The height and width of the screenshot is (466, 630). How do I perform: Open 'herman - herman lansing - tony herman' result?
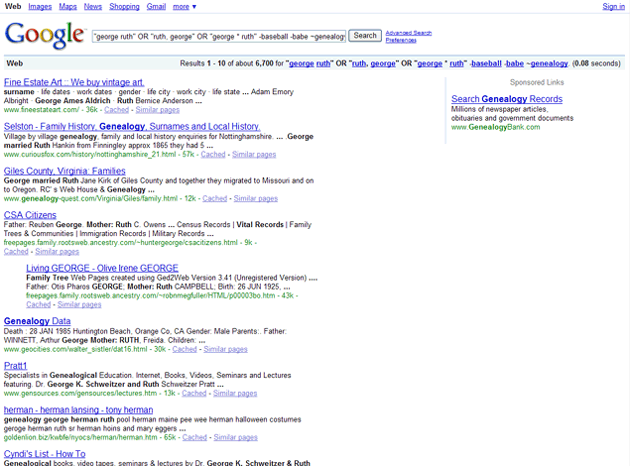78,410
